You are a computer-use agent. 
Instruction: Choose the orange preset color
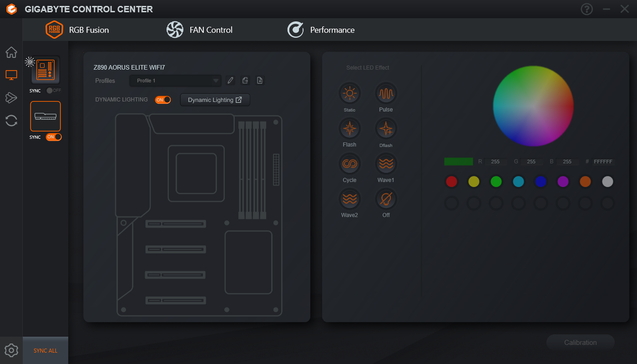(585, 182)
